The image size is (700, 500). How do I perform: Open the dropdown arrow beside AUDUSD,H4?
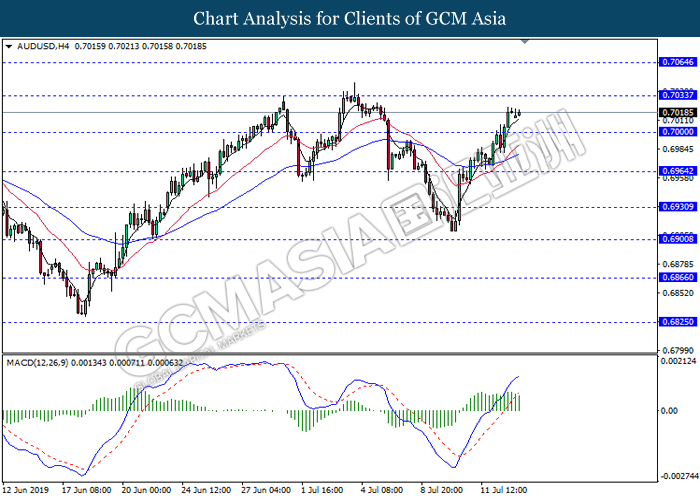pyautogui.click(x=9, y=46)
